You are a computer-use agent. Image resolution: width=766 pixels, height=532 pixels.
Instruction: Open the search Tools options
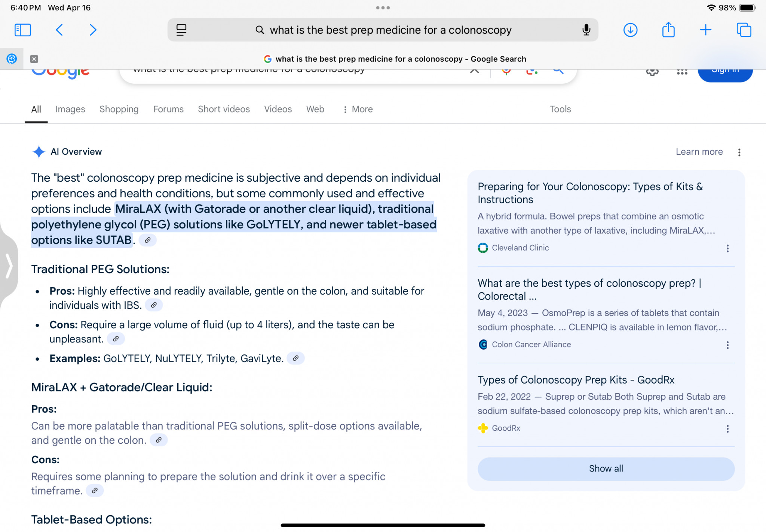(560, 109)
